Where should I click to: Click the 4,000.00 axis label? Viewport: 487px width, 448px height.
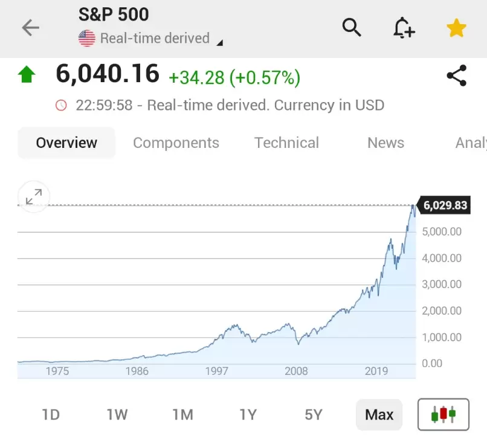coord(442,258)
